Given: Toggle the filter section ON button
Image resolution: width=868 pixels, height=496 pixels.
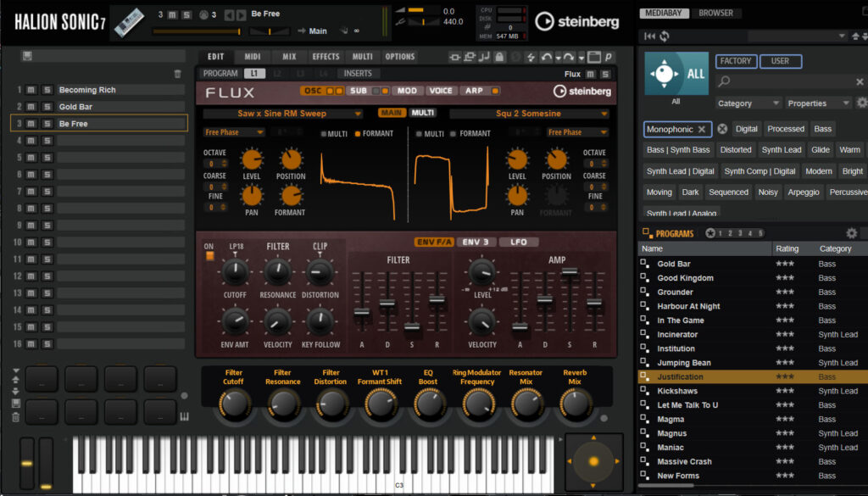Looking at the screenshot, I should [x=209, y=255].
